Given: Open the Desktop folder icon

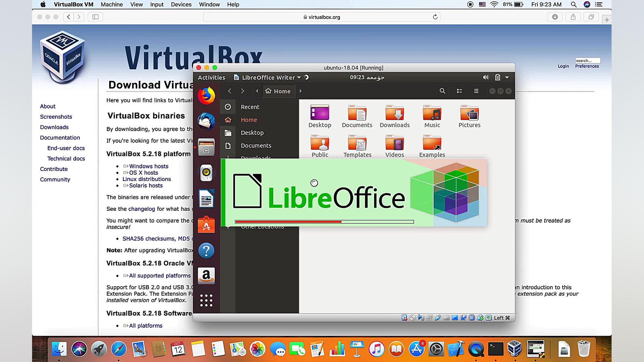Looking at the screenshot, I should tap(320, 116).
